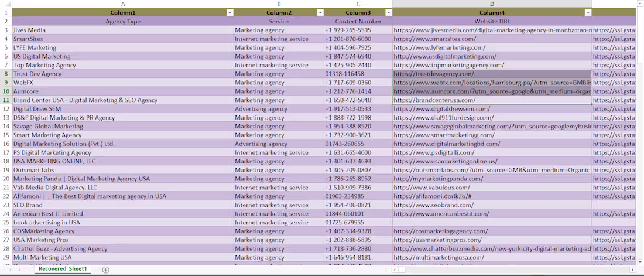Viewport: 644px width, 276px height.
Task: Click the vertical scrollbar down arrow
Action: click(x=640, y=261)
